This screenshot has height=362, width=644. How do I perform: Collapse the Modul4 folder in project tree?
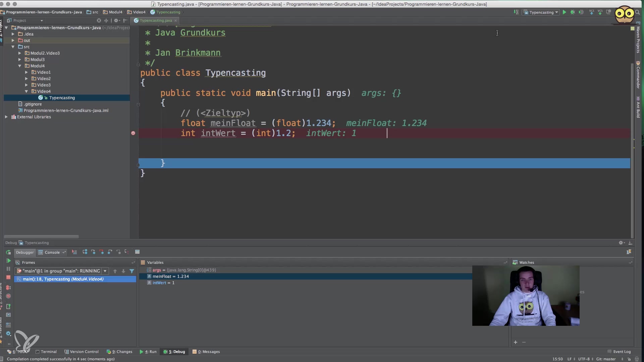click(20, 66)
